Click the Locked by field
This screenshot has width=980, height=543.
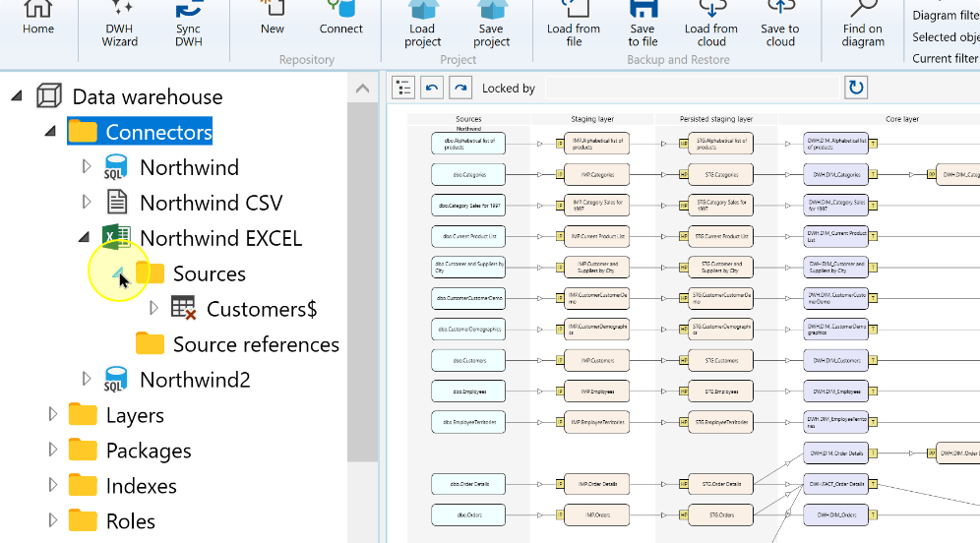(x=692, y=89)
